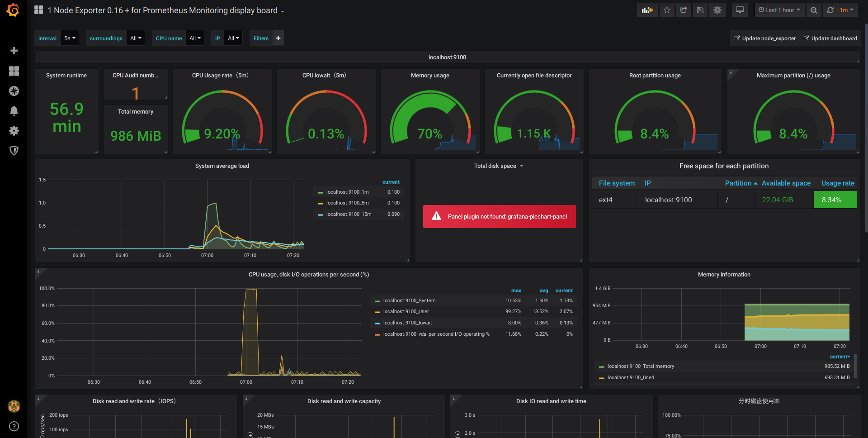Click the Add panel toolbar icon

(647, 10)
